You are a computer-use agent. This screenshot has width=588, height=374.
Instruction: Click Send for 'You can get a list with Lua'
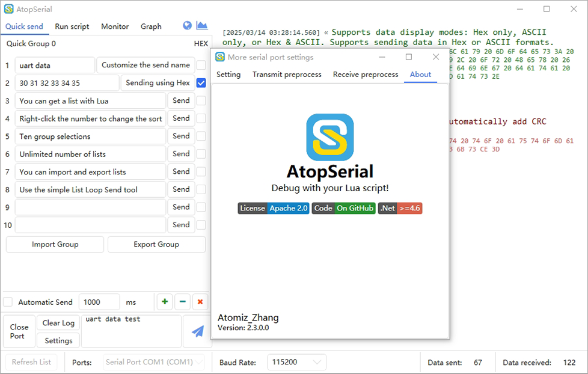click(181, 100)
